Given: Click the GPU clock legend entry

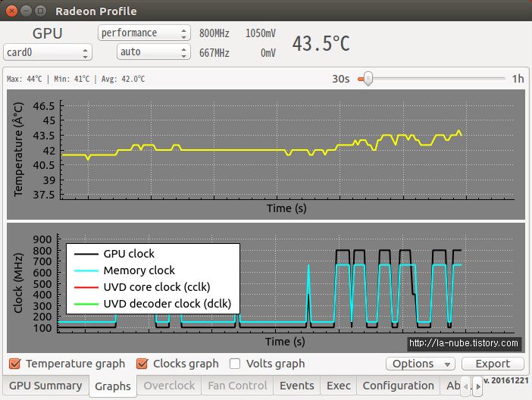Looking at the screenshot, I should [x=114, y=254].
